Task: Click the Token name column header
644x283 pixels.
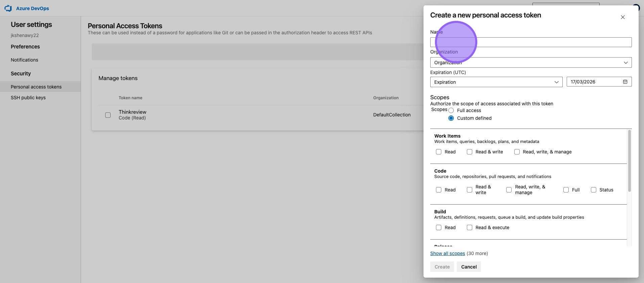Action: coord(130,98)
